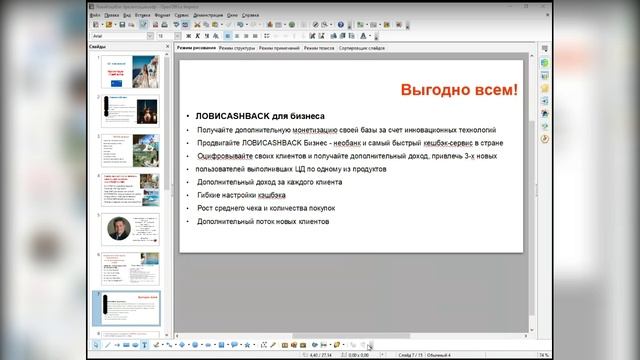Image resolution: width=640 pixels, height=360 pixels.
Task: Open the Navigator compass icon in sidebar
Action: point(544,139)
